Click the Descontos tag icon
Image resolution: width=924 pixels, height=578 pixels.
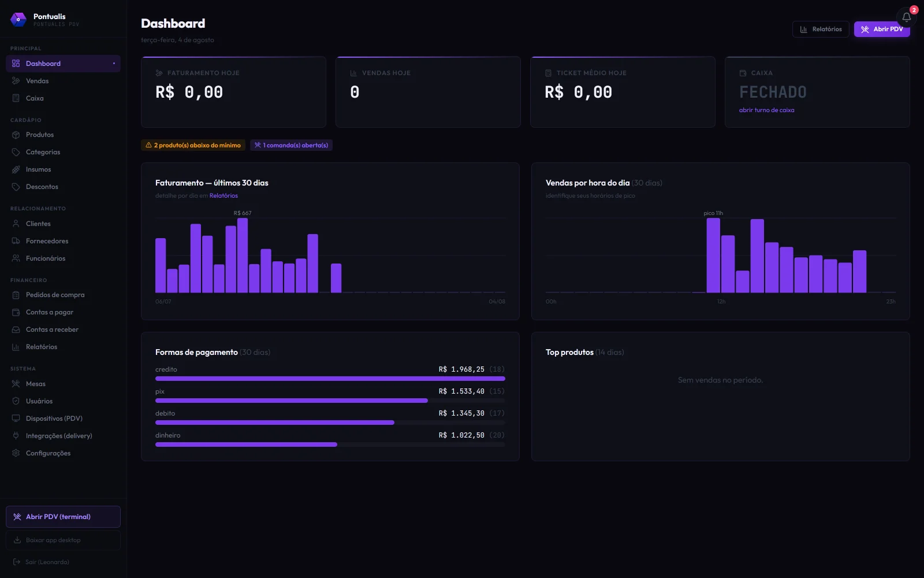[x=16, y=187]
